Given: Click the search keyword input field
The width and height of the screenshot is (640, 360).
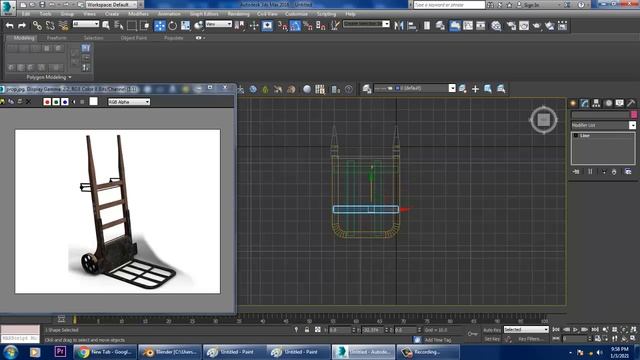Looking at the screenshot, I should (449, 5).
